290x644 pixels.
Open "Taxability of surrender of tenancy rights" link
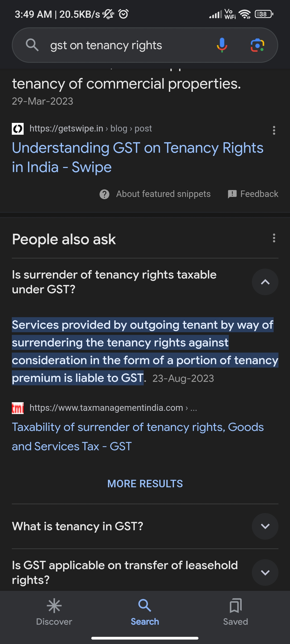[137, 437]
